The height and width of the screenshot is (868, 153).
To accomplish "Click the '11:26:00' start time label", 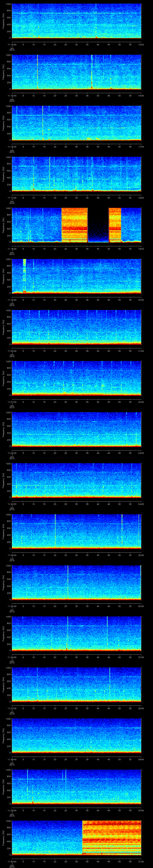I will point(12,657).
